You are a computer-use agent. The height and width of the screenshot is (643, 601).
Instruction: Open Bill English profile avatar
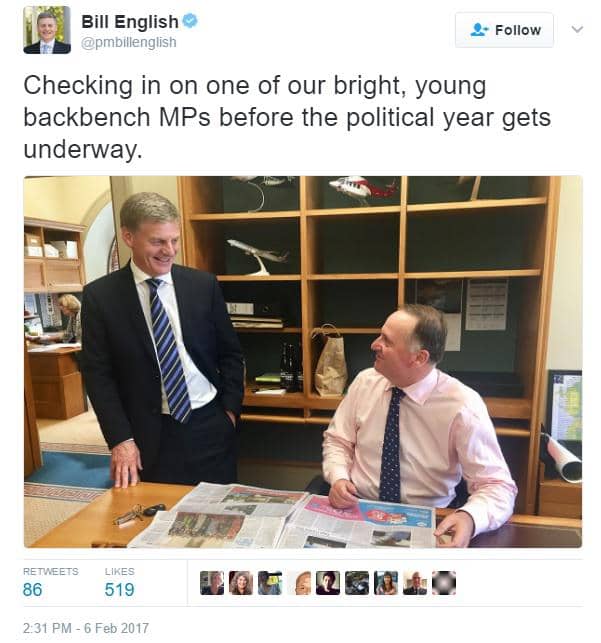point(47,30)
